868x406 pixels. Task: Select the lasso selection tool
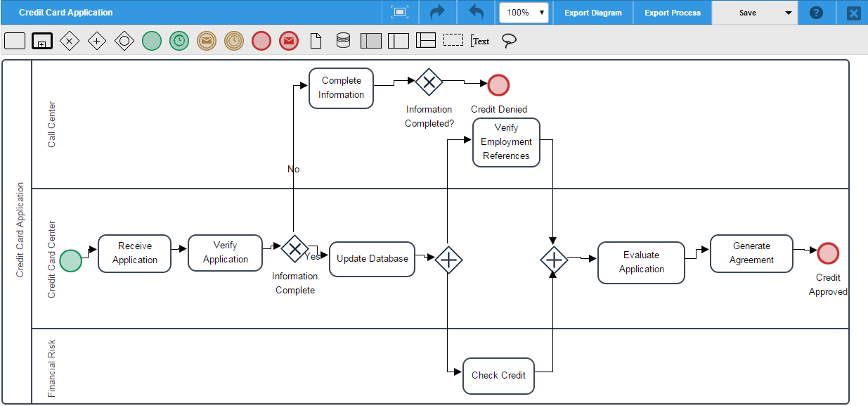[509, 42]
